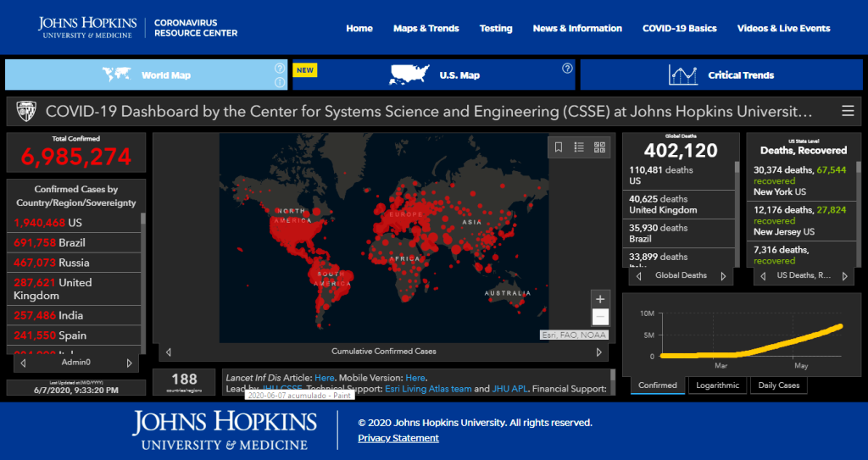
Task: Select the Daily Cases chart tab
Action: click(779, 385)
